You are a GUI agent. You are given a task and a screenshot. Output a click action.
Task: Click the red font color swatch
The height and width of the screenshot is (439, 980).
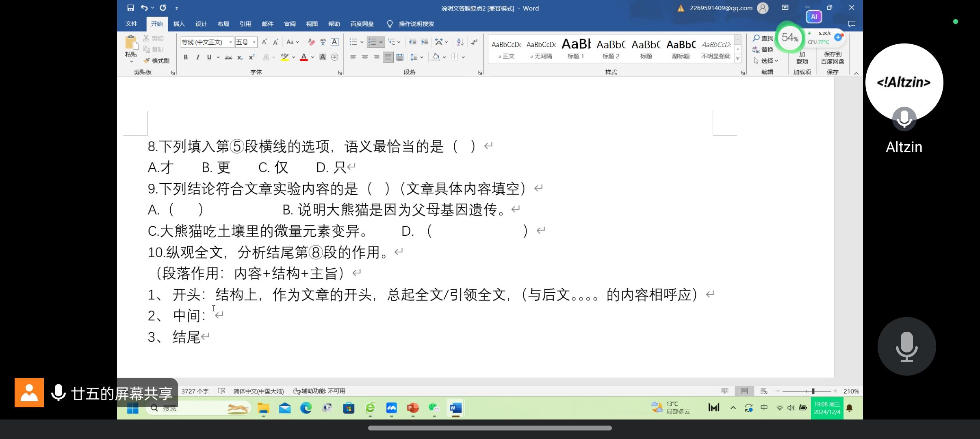tap(304, 57)
